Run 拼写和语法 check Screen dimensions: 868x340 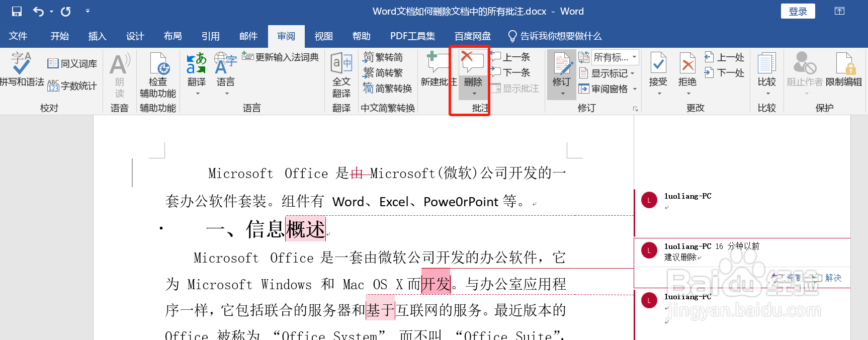(22, 69)
